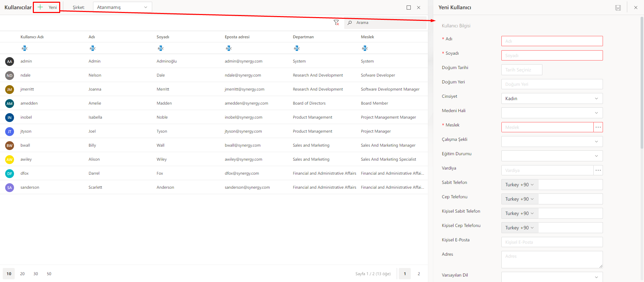Set page size to 10
Image resolution: width=644 pixels, height=282 pixels.
click(x=9, y=274)
